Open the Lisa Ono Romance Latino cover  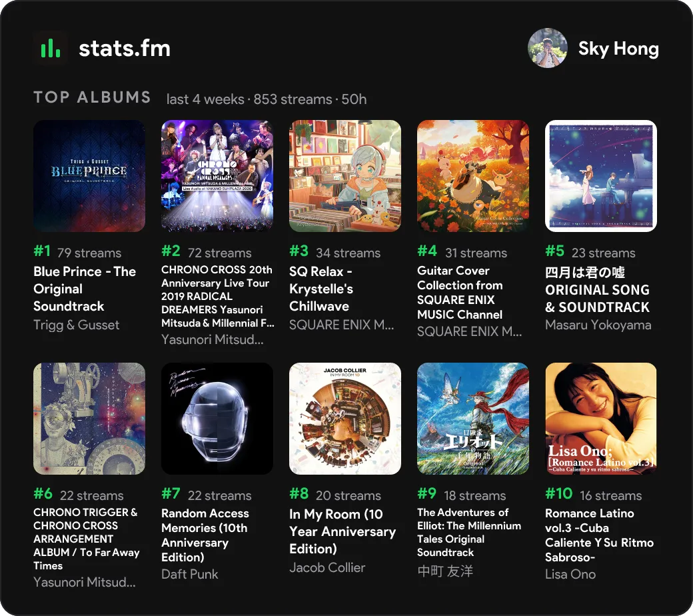coord(601,419)
